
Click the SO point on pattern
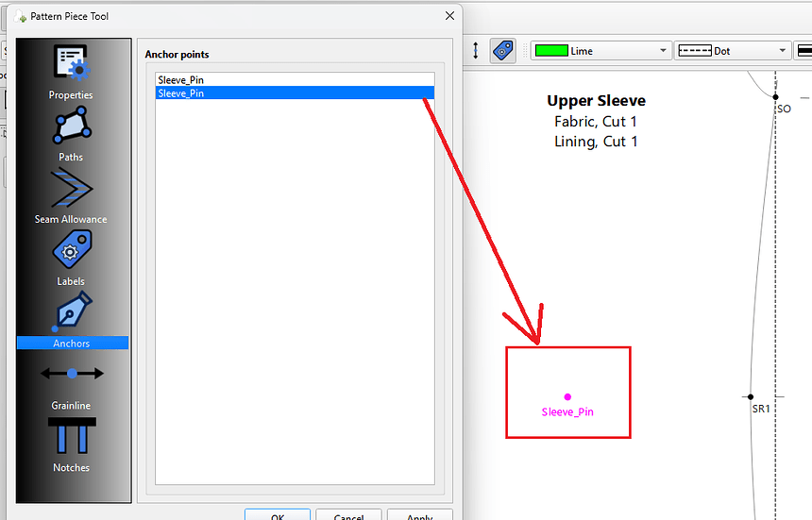pos(775,97)
